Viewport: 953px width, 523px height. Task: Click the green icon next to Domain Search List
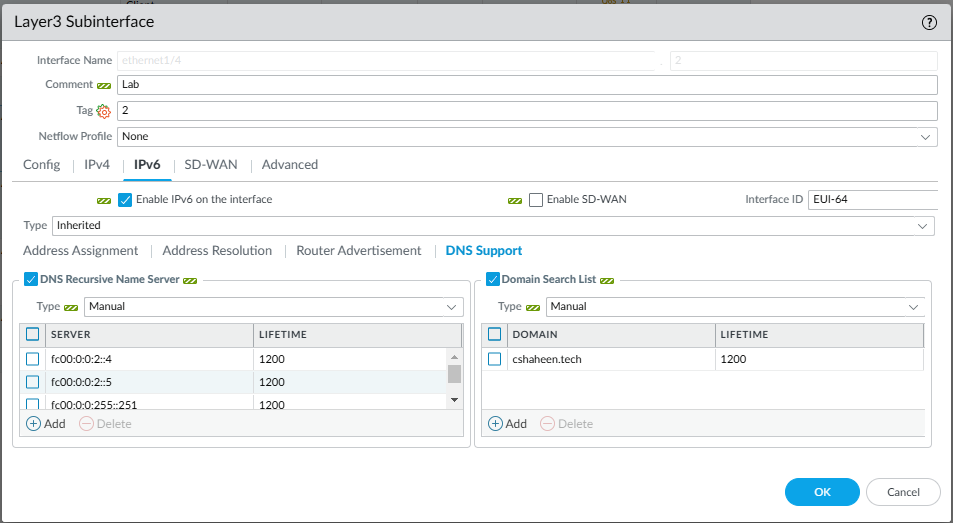coord(606,280)
